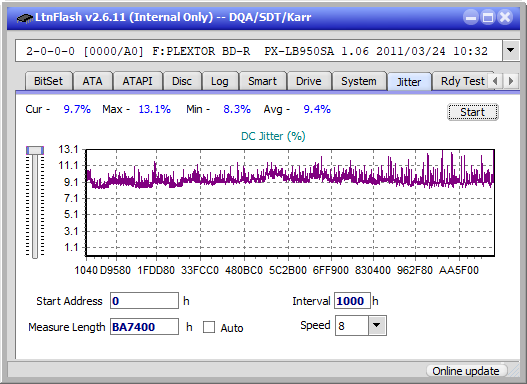Enable the Auto checkbox
Image resolution: width=527 pixels, height=384 pixels.
(x=209, y=327)
